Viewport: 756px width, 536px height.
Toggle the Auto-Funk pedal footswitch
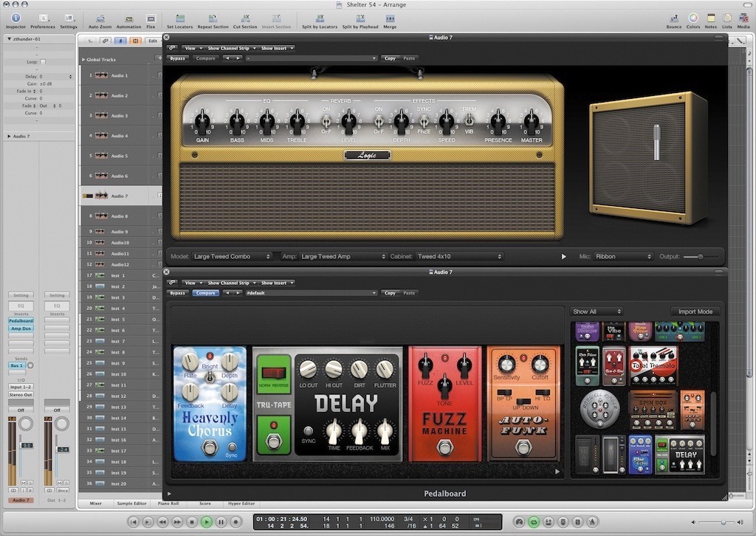pyautogui.click(x=523, y=448)
